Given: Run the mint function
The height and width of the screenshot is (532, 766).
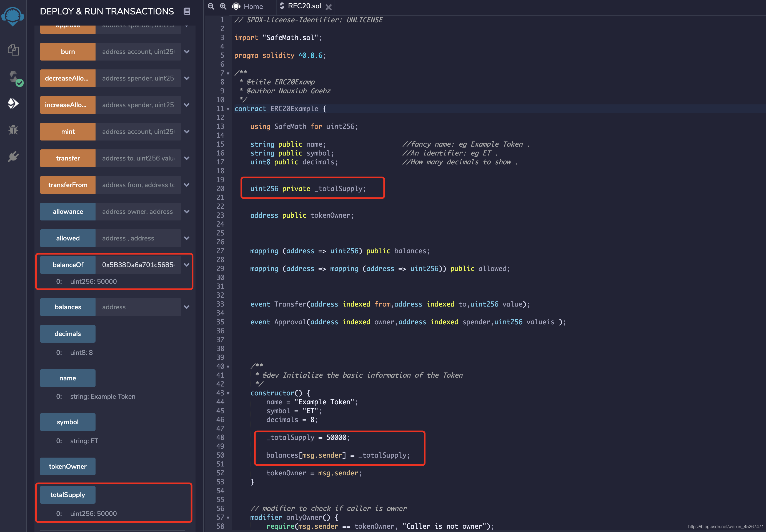Looking at the screenshot, I should (x=68, y=132).
